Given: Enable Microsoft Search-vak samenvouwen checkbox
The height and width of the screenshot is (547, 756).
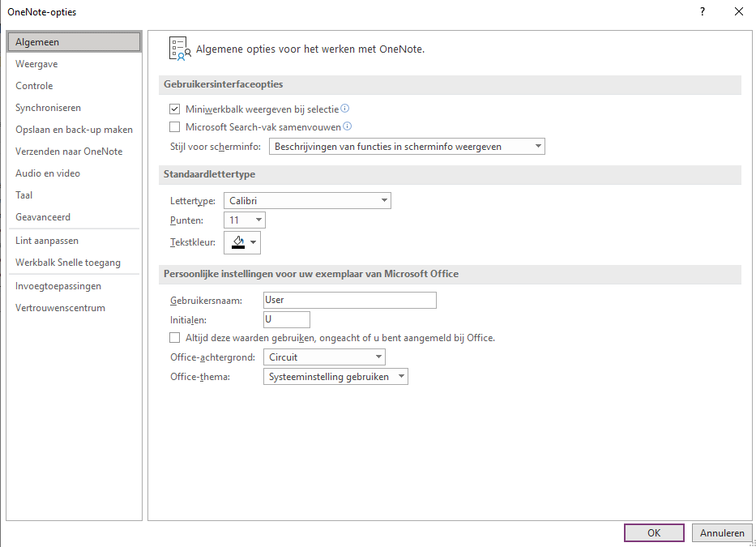Looking at the screenshot, I should pos(174,127).
